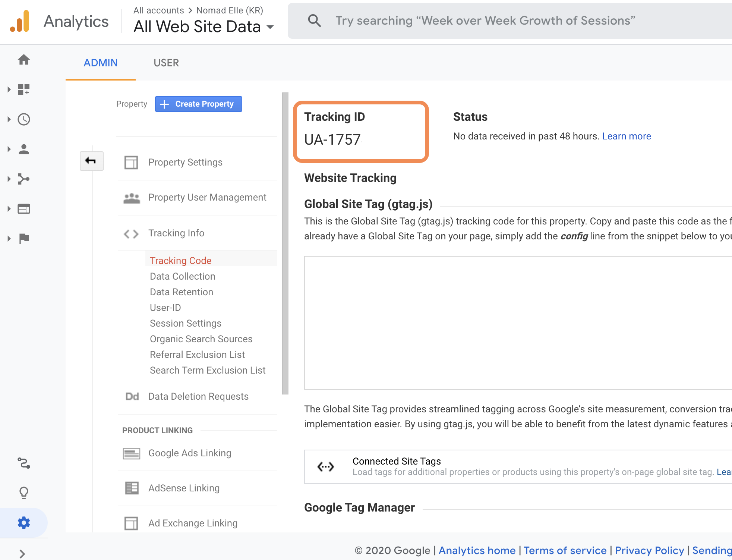Click the Google Analytics logo icon
The image size is (732, 560).
click(x=20, y=21)
